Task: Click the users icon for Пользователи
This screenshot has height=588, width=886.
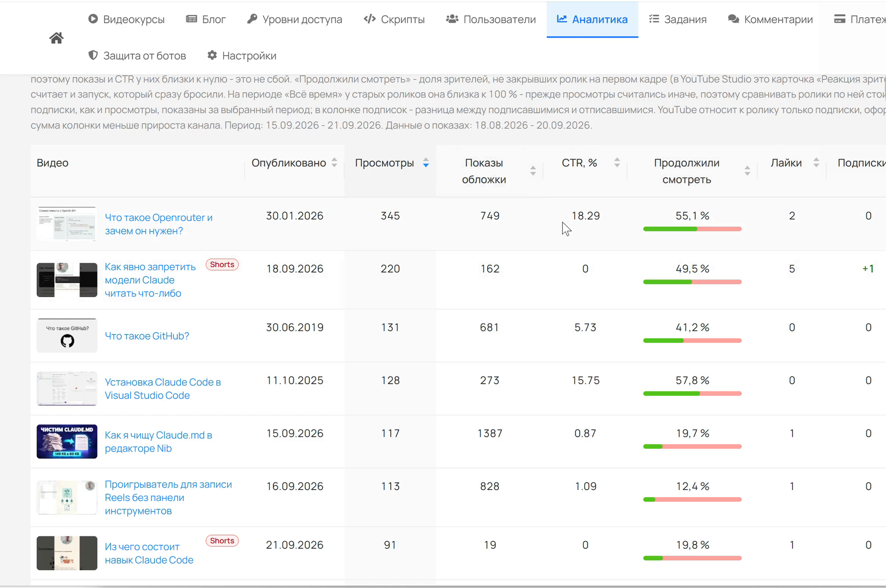Action: 452,19
